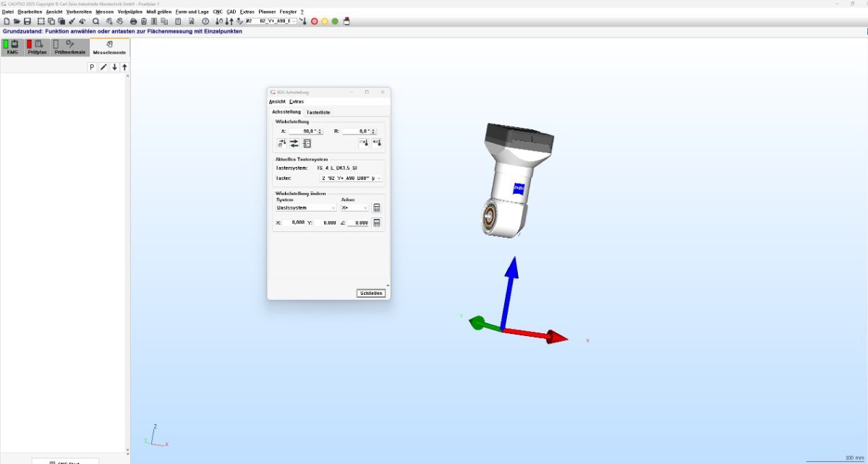Open the Extras menu in the RDS dialog

coord(297,102)
